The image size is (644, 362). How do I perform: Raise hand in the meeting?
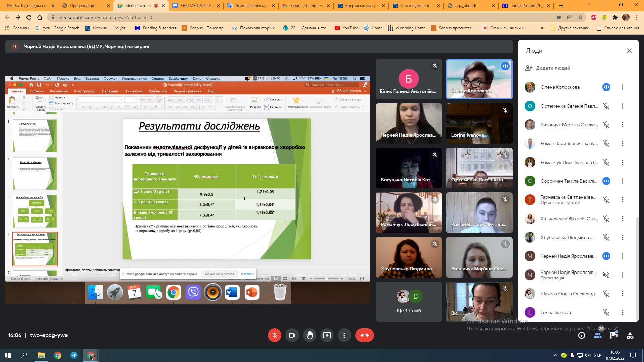(x=309, y=335)
